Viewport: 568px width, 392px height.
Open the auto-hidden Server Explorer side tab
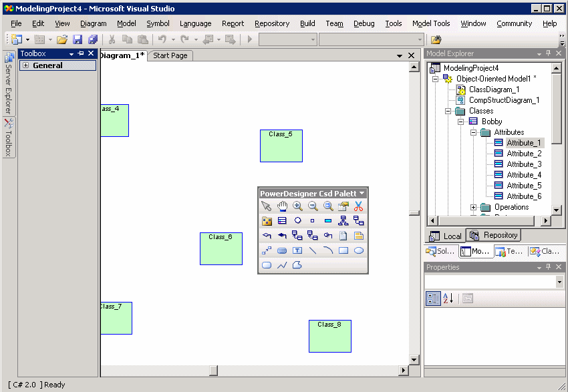(9, 83)
